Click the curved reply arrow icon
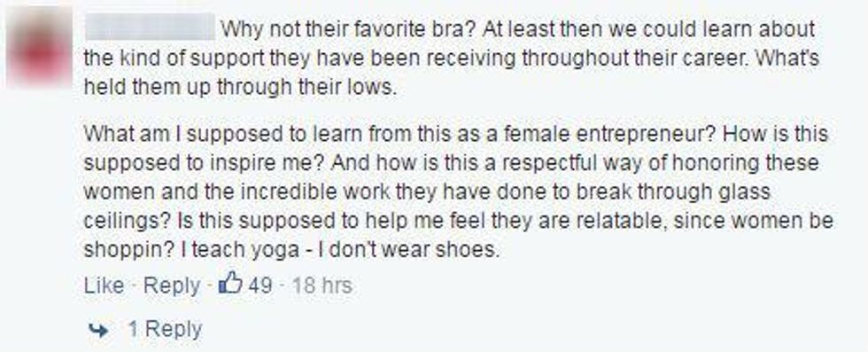The image size is (868, 352). pos(98,330)
